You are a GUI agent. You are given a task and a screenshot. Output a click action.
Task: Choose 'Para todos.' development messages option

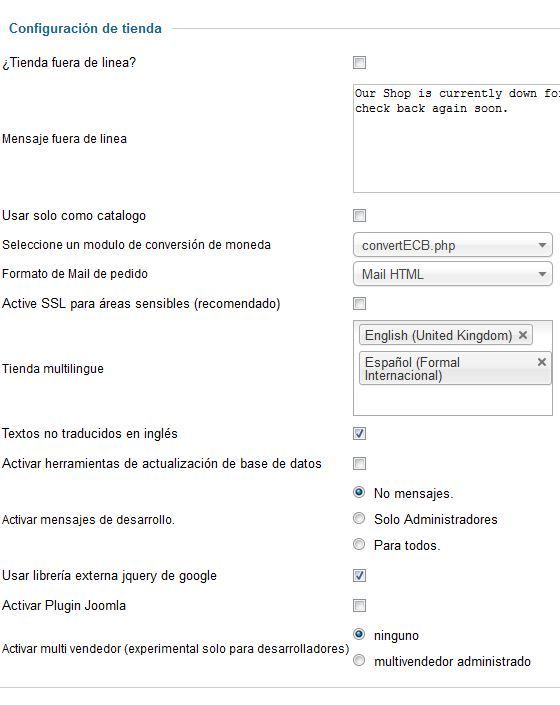click(x=359, y=544)
